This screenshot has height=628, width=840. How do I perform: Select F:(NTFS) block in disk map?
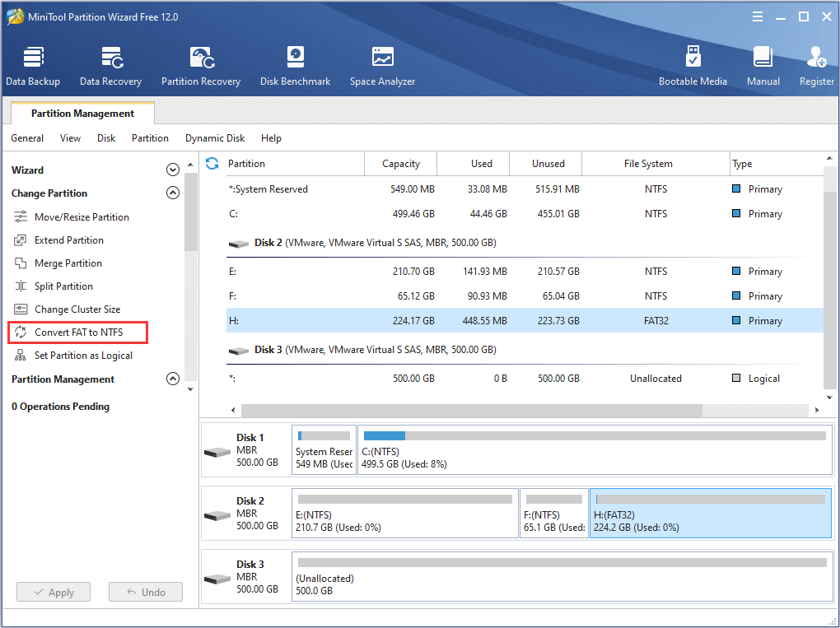(554, 514)
